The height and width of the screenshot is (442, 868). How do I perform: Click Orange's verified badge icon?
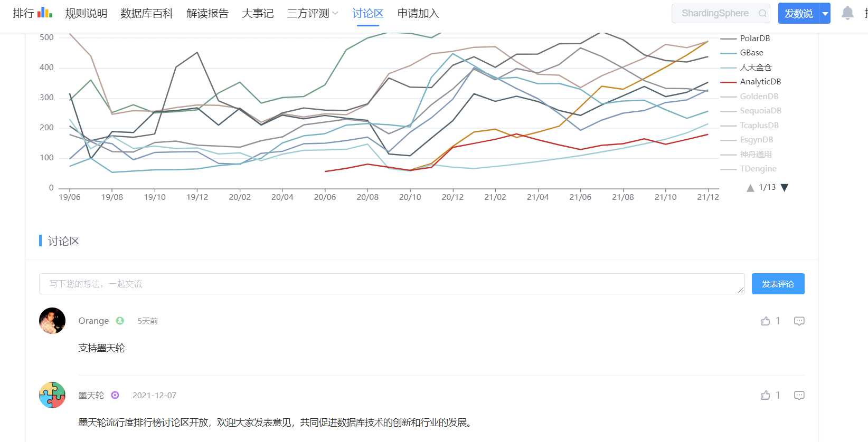[x=120, y=321]
